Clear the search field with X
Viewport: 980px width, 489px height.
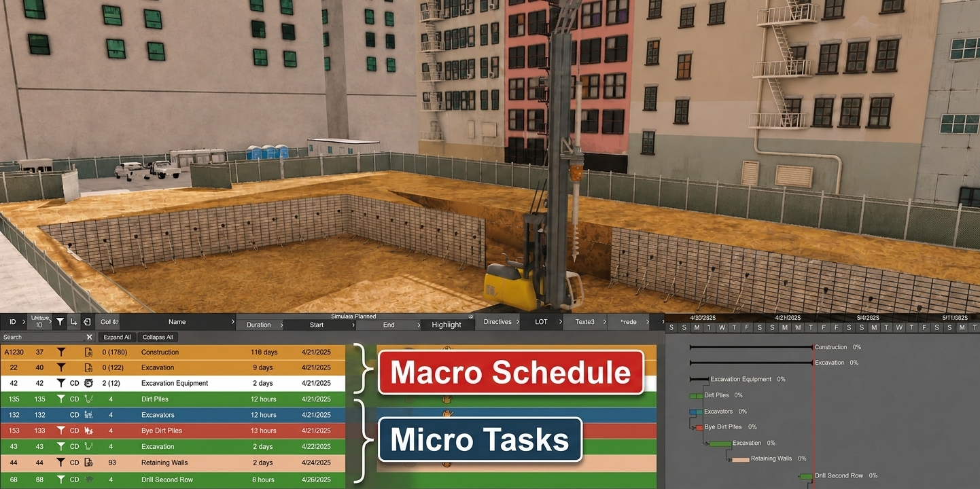(89, 337)
